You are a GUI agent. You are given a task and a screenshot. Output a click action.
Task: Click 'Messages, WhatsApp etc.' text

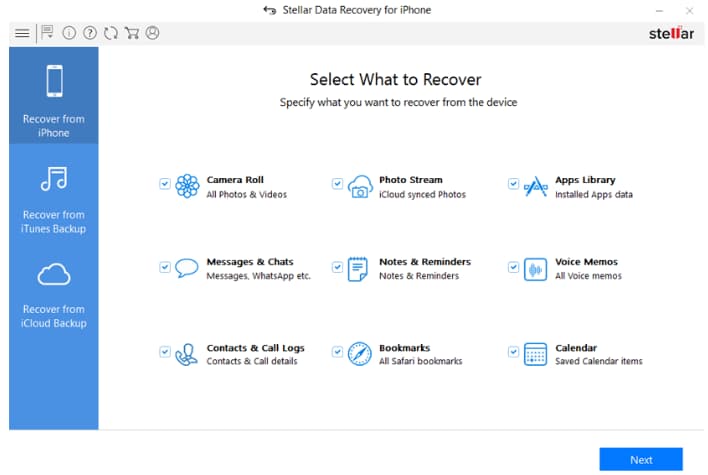[x=258, y=276]
